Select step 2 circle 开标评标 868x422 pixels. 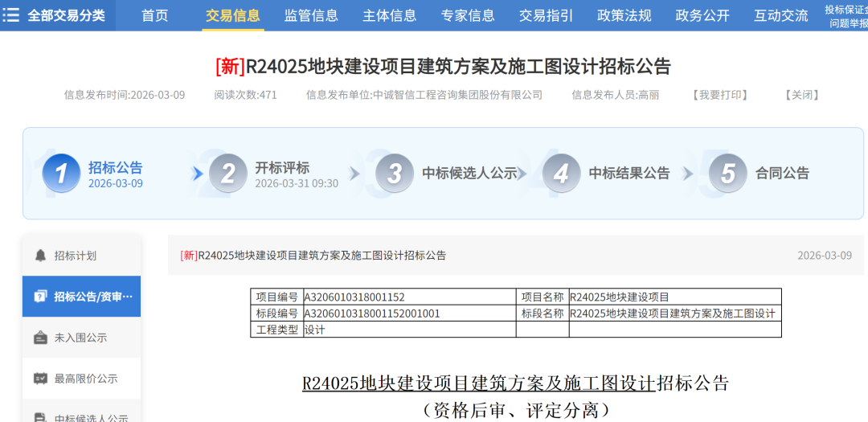coord(228,174)
